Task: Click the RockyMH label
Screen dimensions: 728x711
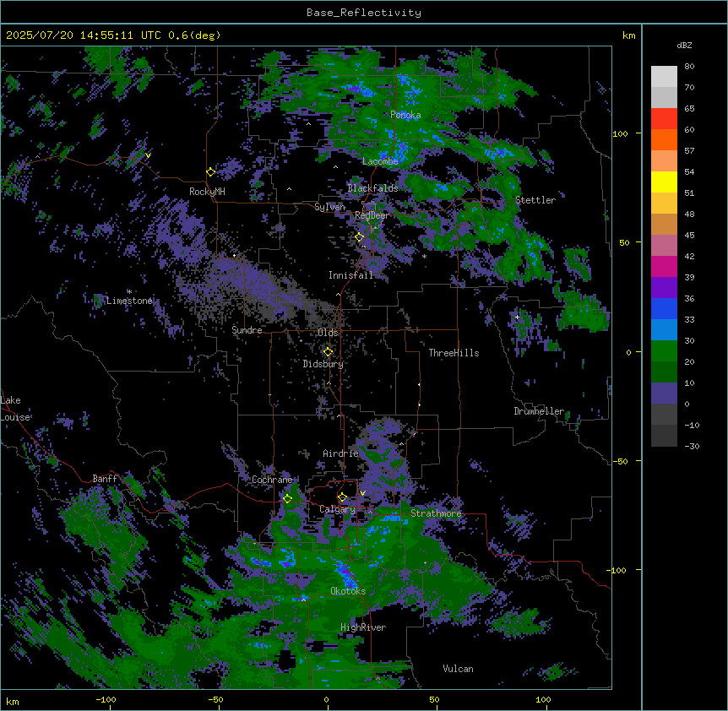Action: coord(207,192)
